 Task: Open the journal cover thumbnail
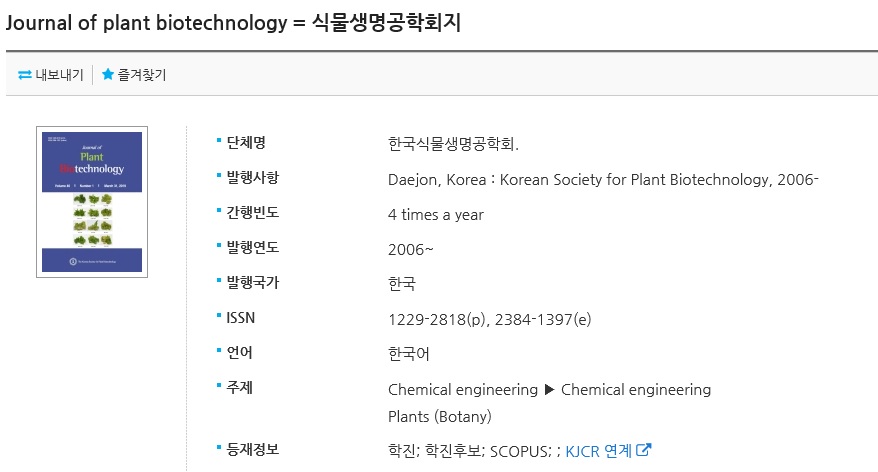click(x=92, y=201)
